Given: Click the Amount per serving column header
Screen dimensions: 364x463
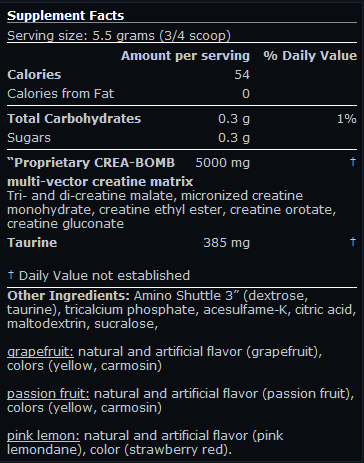Looking at the screenshot, I should (185, 56).
